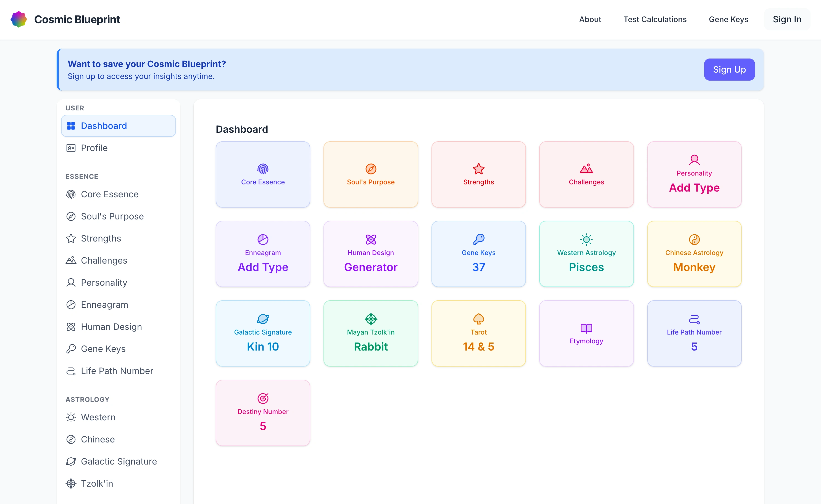Click the crosshair icon beside sidebar Tzolk'in
821x504 pixels.
coord(71,484)
